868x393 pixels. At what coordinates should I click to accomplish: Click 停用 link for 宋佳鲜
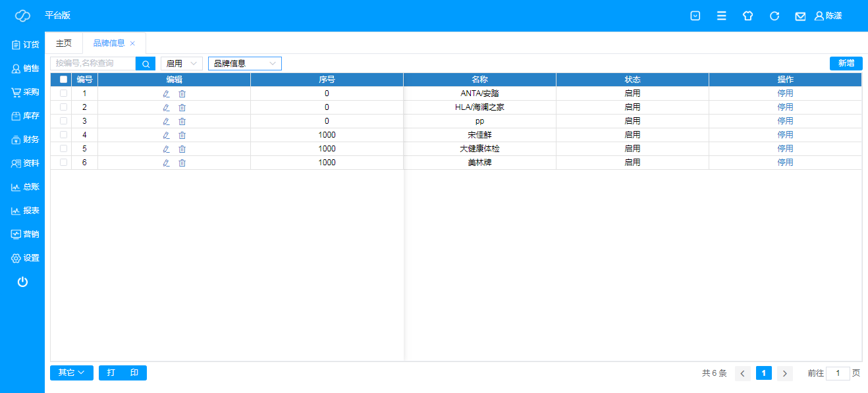click(x=785, y=134)
